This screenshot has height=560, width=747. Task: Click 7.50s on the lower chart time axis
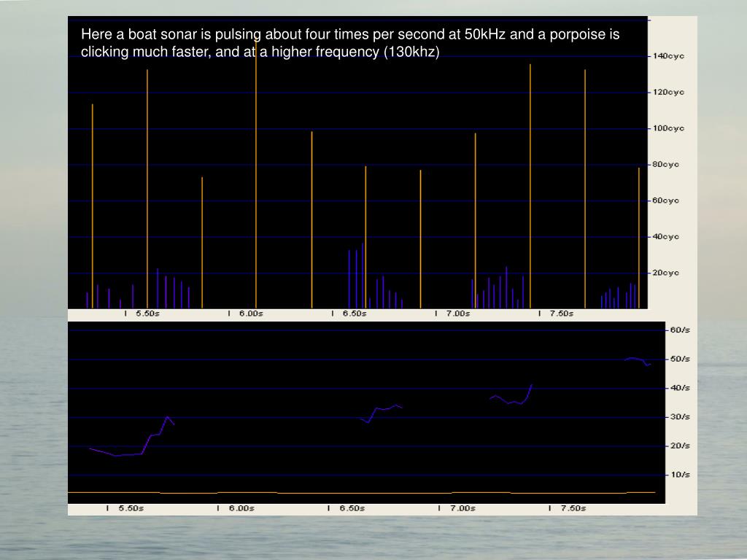[x=573, y=508]
